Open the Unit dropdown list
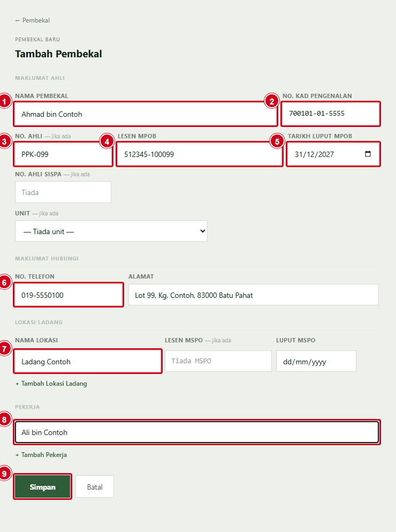This screenshot has height=532, width=396. (x=111, y=231)
